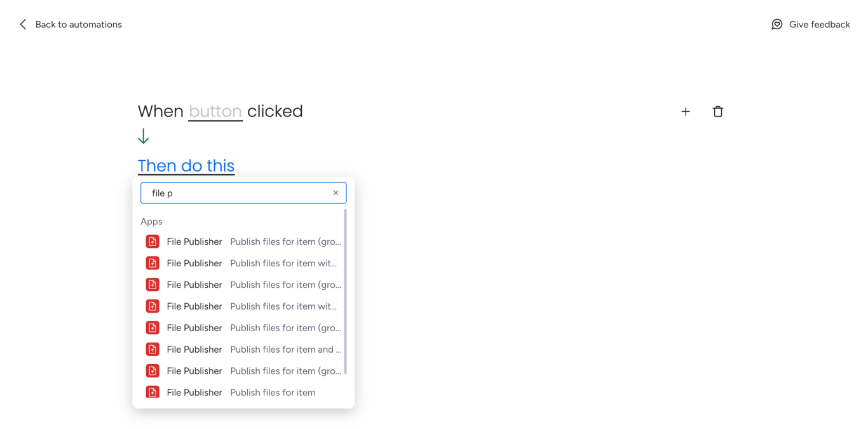The height and width of the screenshot is (429, 868).
Task: Clear the search field with the X
Action: [336, 193]
